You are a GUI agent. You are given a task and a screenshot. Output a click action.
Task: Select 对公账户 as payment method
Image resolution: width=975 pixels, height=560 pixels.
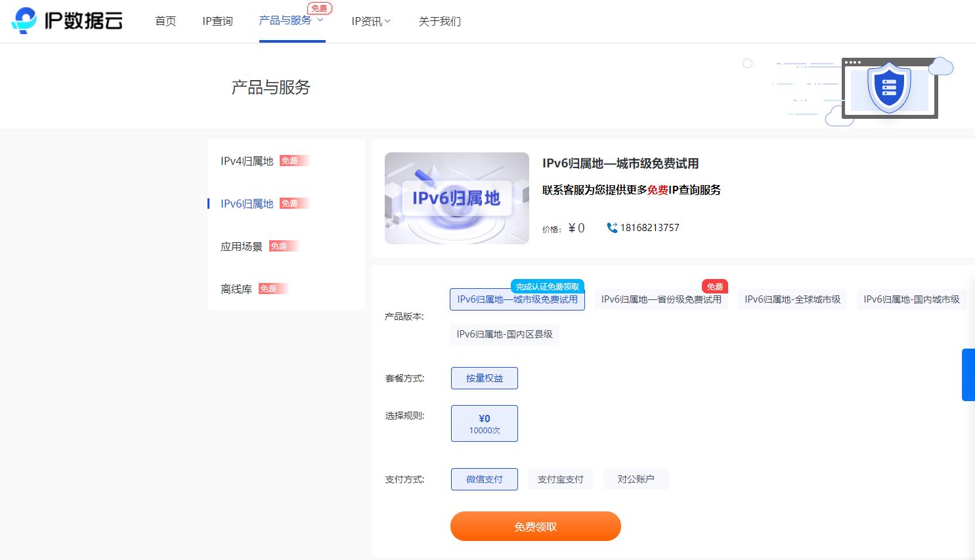coord(636,479)
